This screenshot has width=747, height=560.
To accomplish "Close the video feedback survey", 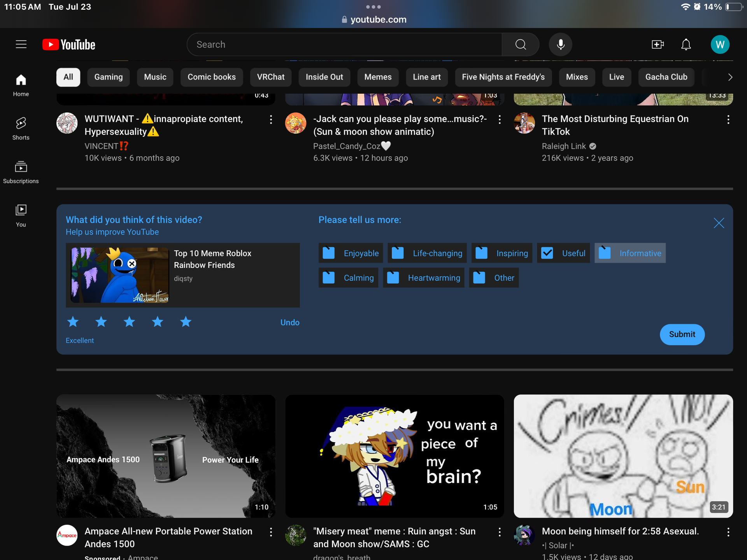I will (x=719, y=223).
